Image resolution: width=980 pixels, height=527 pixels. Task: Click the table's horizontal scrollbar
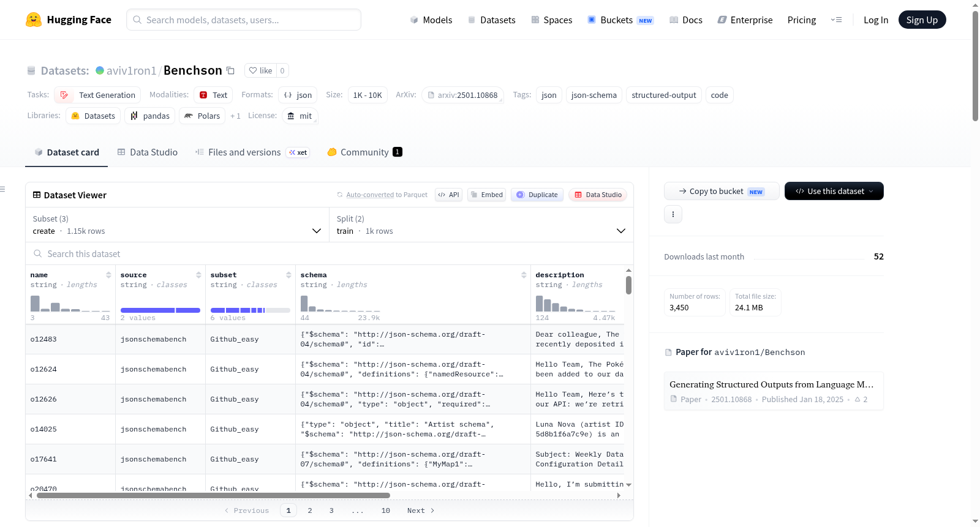213,495
